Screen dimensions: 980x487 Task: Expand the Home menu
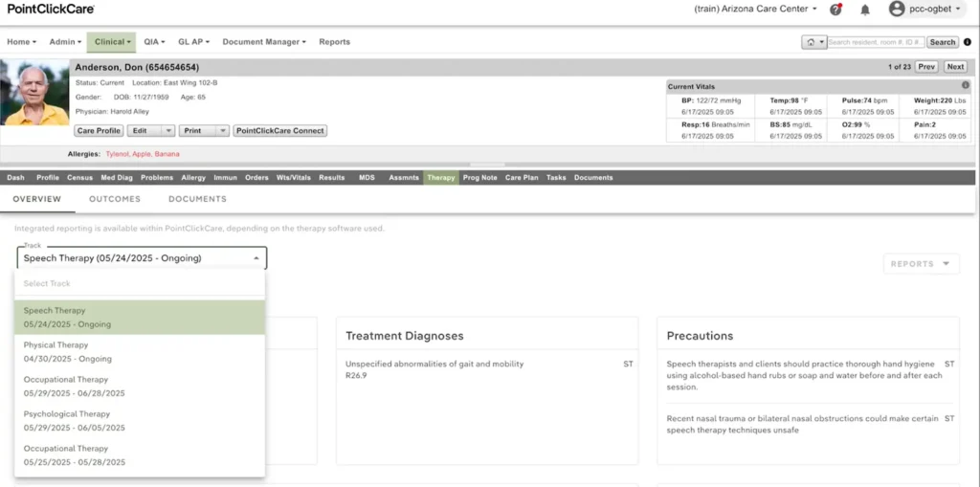(21, 42)
